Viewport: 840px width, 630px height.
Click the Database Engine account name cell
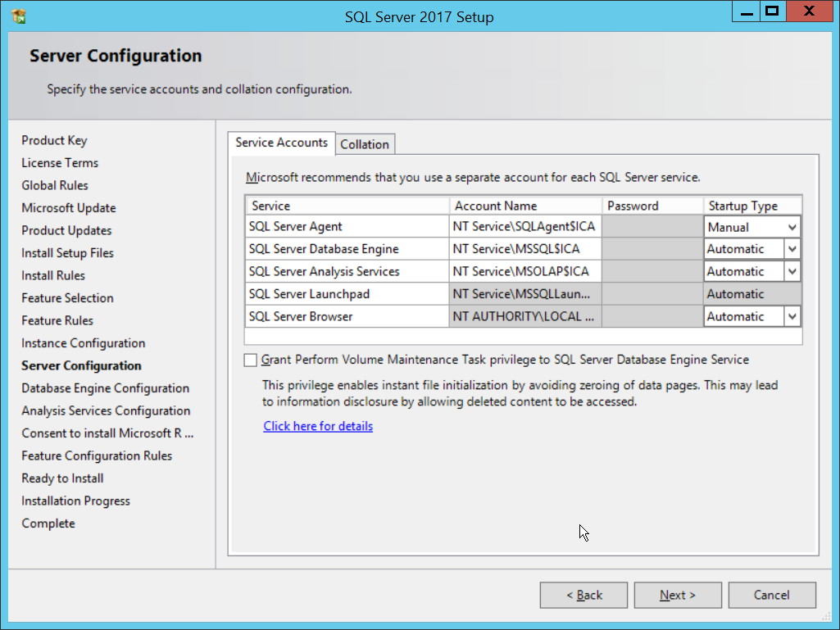coord(524,249)
